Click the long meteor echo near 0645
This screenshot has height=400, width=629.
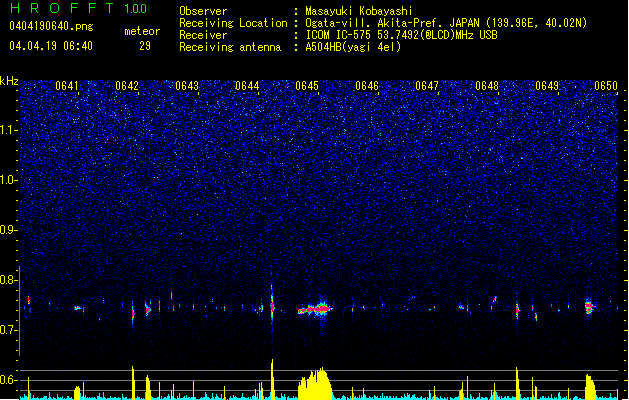(x=315, y=309)
